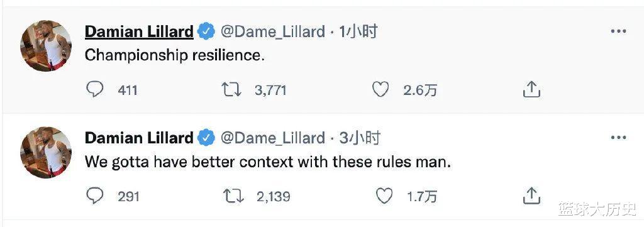Open @Dame_Lillard handle on first tweet
This screenshot has height=227, width=644.
(273, 32)
